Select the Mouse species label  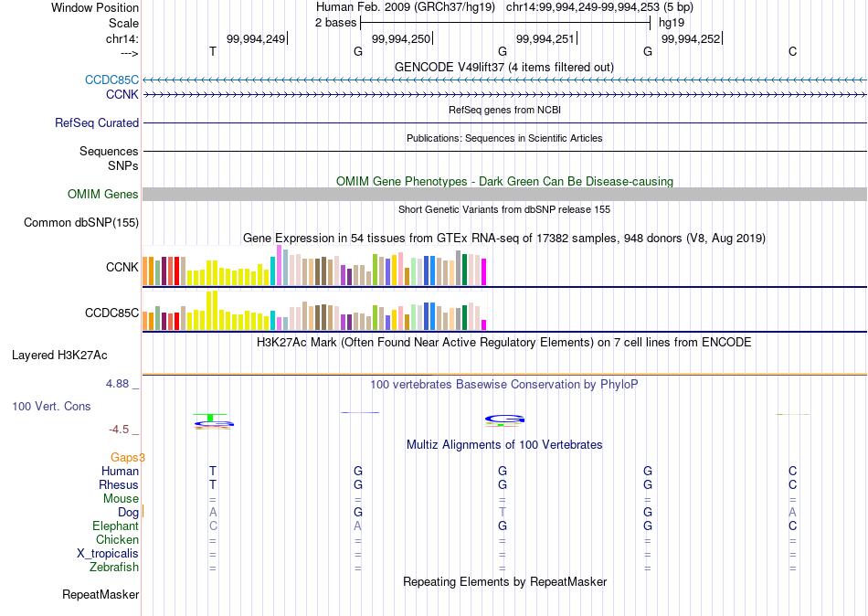122,499
